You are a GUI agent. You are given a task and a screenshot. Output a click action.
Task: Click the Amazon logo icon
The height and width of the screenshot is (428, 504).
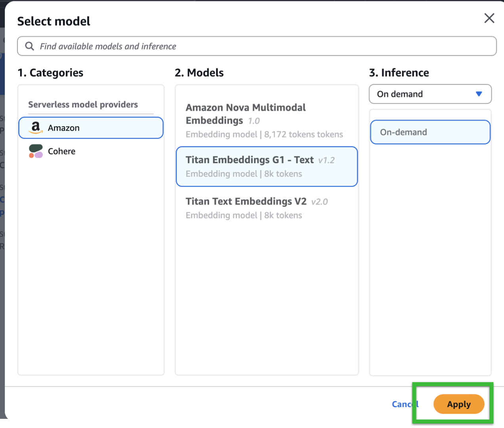click(36, 128)
